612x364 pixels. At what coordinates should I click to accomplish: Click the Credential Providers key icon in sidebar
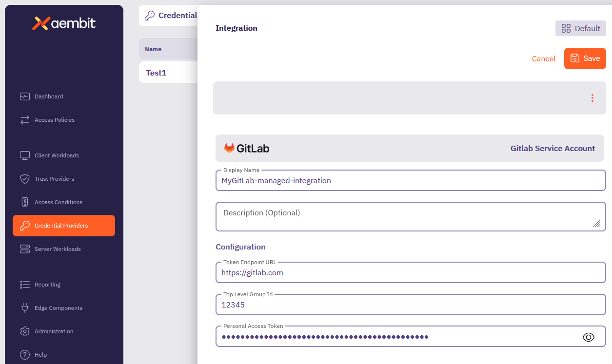[x=25, y=226]
